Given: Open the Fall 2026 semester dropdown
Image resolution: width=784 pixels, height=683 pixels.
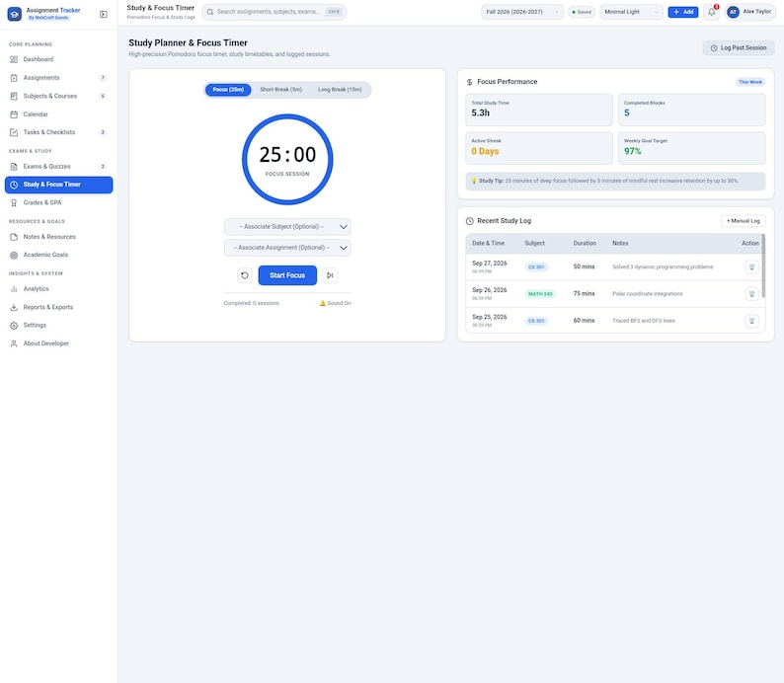Looking at the screenshot, I should pos(522,12).
